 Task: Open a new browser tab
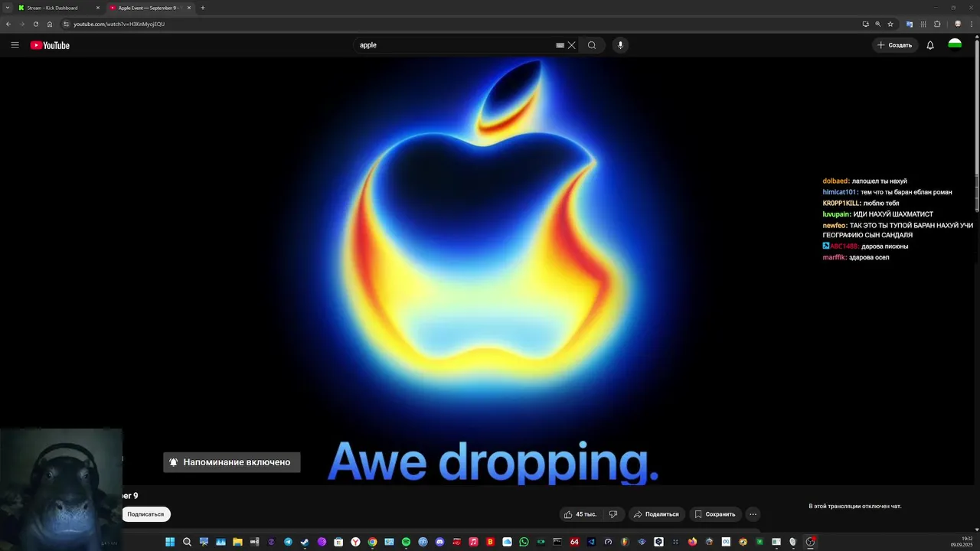203,8
